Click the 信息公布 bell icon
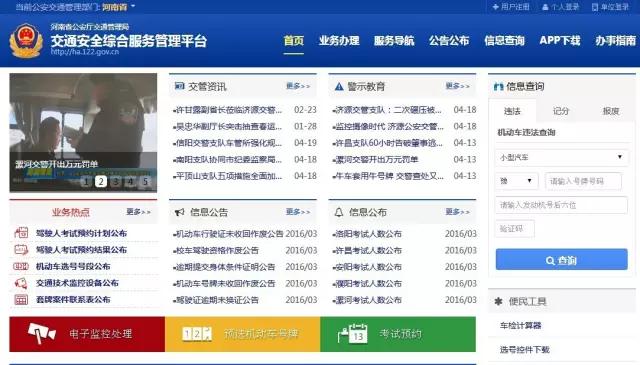 click(339, 212)
